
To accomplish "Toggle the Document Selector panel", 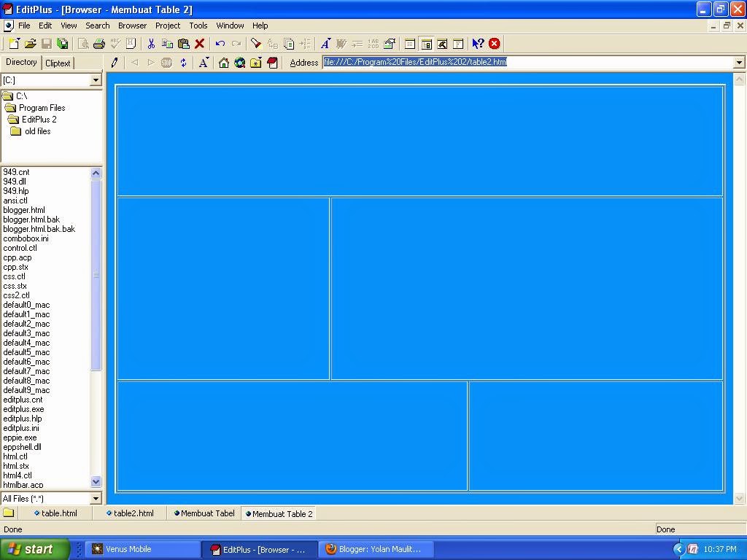I will coord(410,44).
